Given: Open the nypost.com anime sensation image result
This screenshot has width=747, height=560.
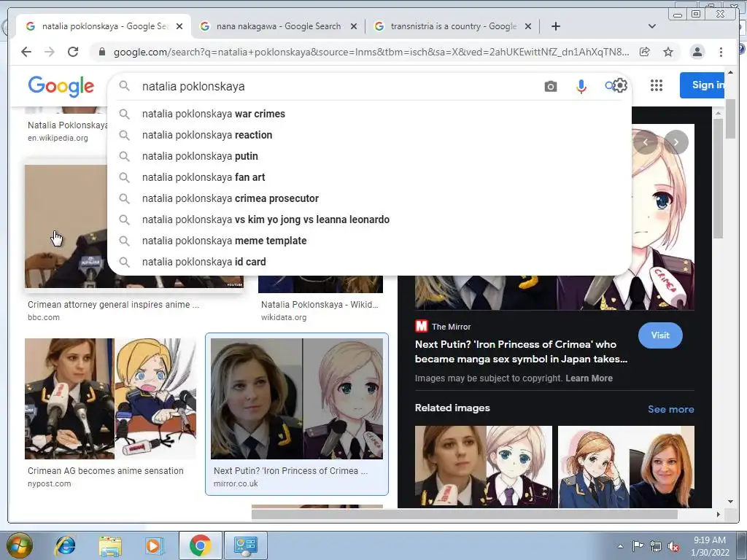Looking at the screenshot, I should pos(111,399).
